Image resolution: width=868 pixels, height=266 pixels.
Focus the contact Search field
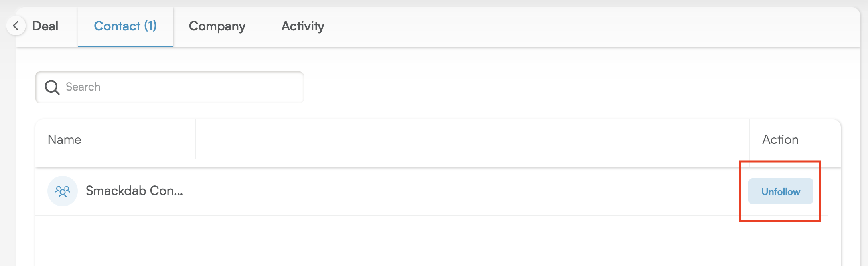click(x=170, y=87)
